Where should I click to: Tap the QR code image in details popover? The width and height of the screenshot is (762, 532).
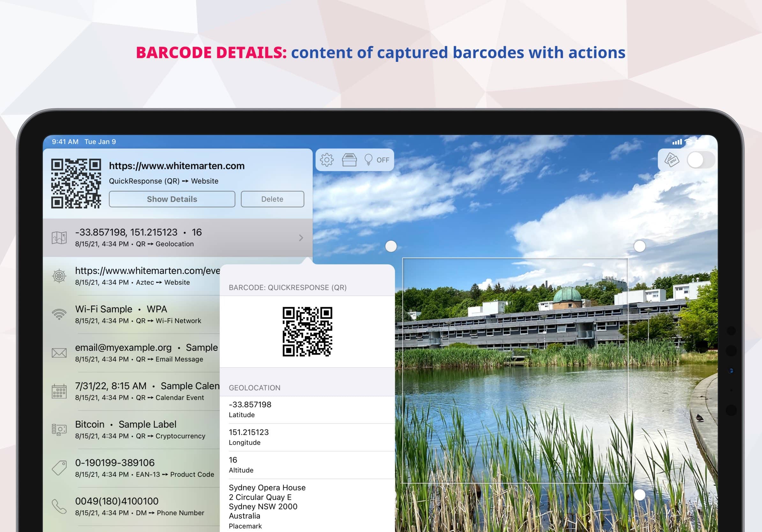point(307,332)
